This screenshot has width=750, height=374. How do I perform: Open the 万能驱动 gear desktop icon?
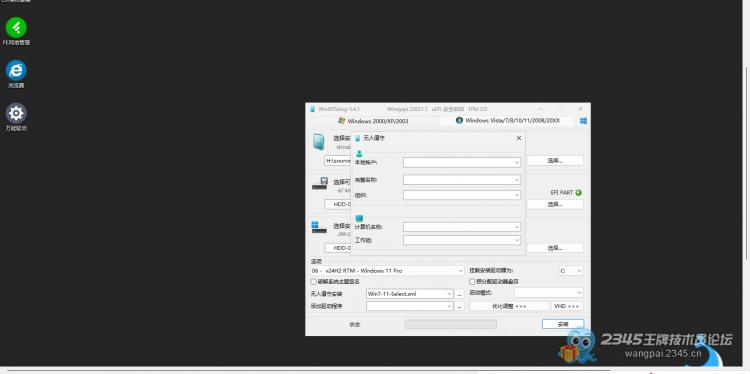16,118
